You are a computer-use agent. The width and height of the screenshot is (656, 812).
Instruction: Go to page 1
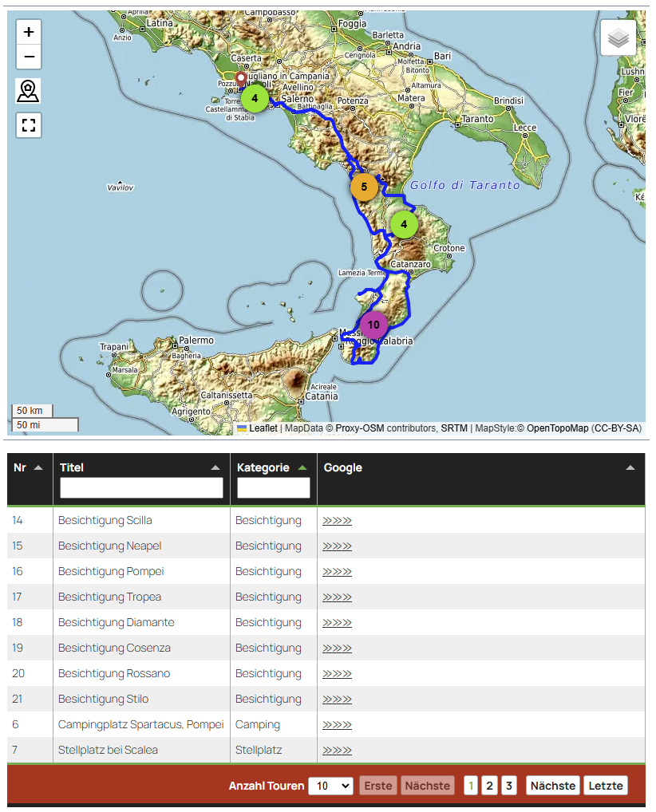[x=471, y=786]
